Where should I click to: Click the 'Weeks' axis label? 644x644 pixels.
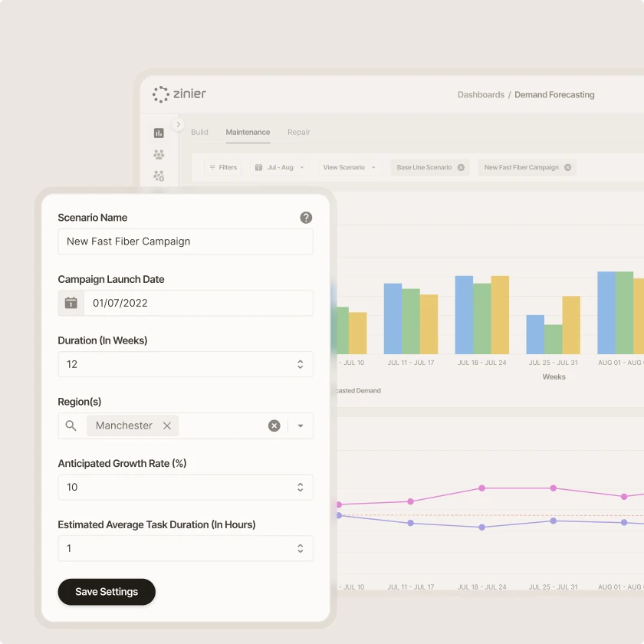pos(554,376)
